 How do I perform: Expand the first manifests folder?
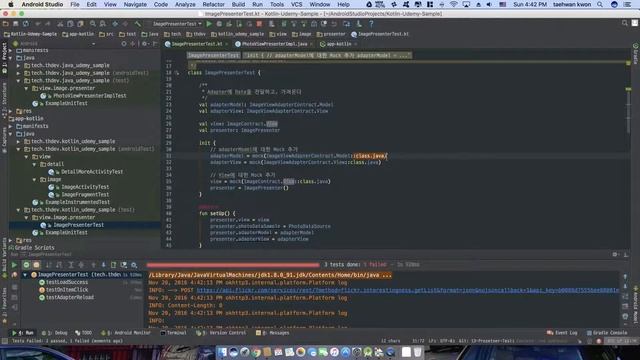pos(11,50)
